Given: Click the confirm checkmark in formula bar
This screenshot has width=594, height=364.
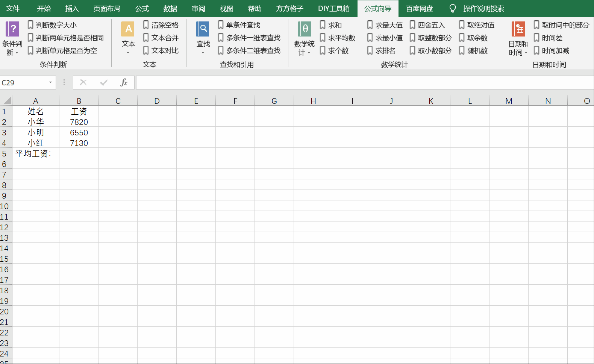Looking at the screenshot, I should point(104,82).
